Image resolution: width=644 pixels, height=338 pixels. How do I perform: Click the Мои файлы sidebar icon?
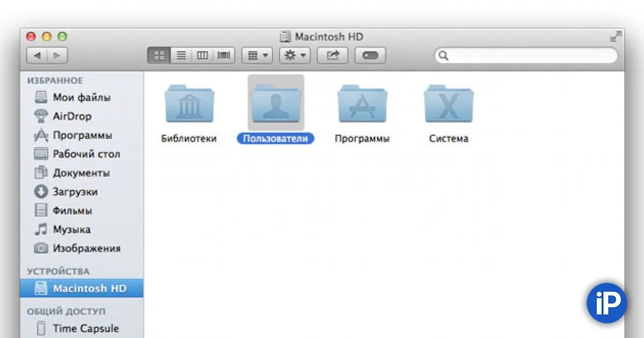(x=41, y=98)
